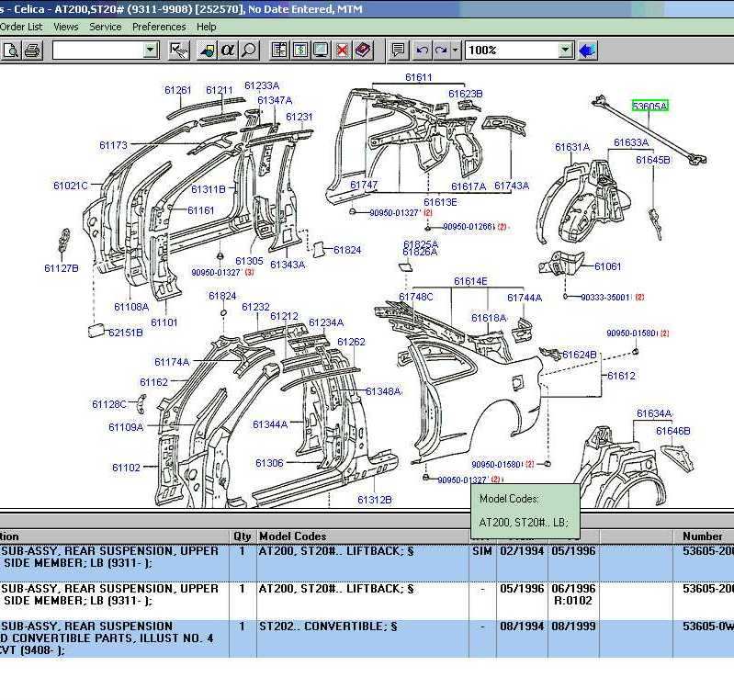Click the dollar sign price icon
Screen dimensions: 734x700
pos(300,51)
